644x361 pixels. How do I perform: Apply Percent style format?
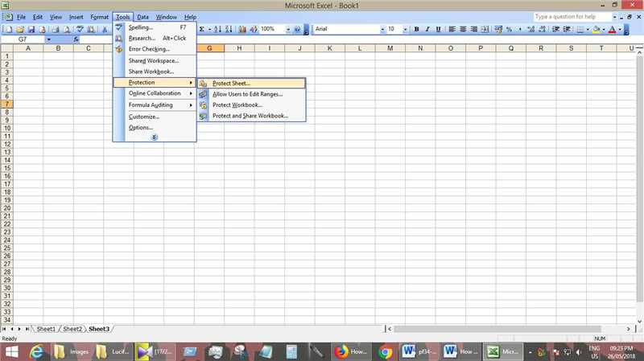click(510, 29)
